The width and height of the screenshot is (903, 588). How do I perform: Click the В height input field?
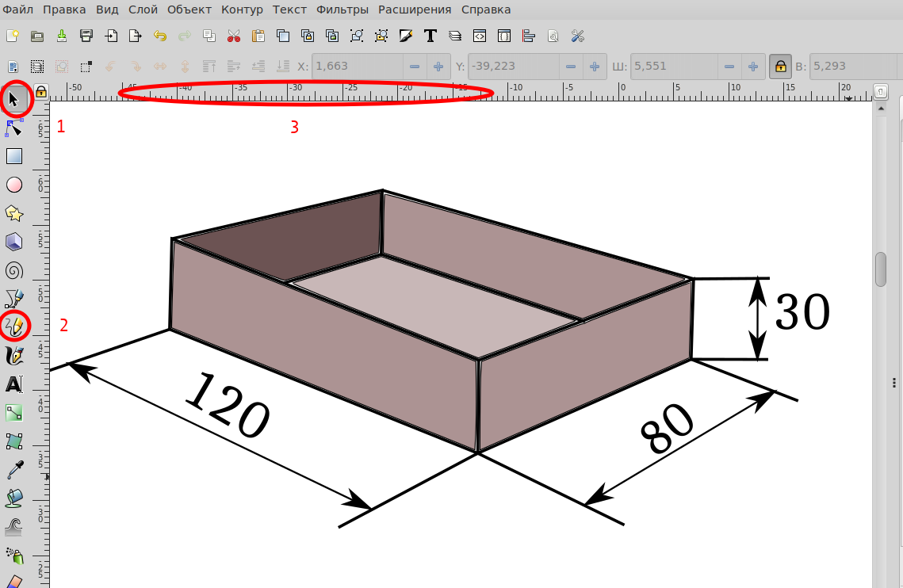[x=855, y=67]
